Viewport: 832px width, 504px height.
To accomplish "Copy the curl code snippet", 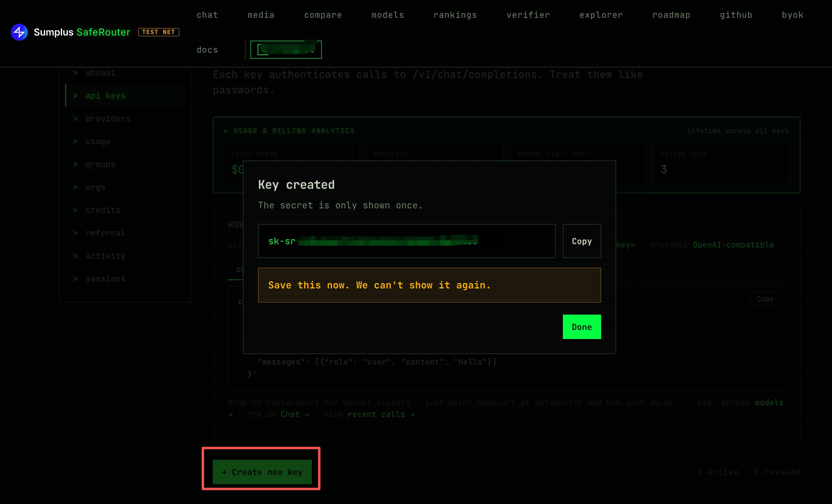I will click(x=765, y=299).
